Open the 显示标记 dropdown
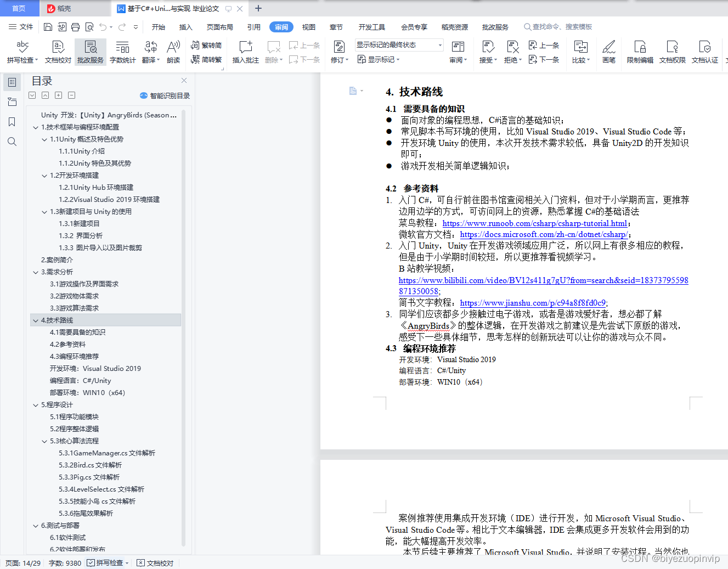Viewport: 728px width, 569px height. [x=379, y=60]
